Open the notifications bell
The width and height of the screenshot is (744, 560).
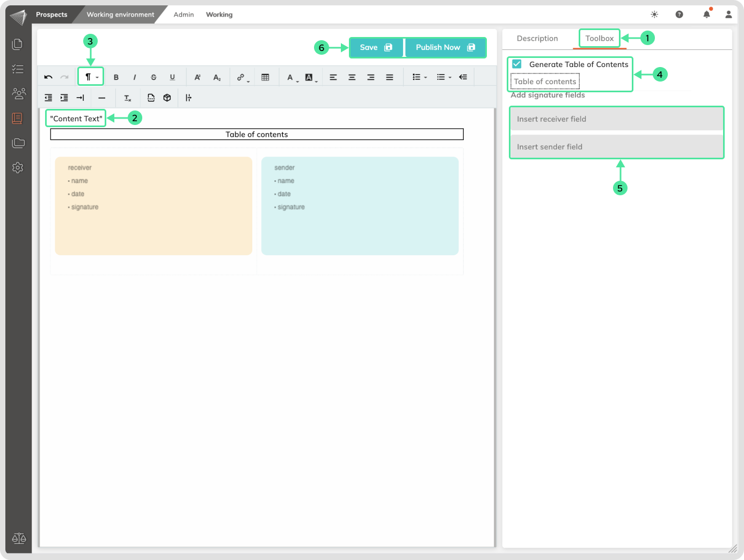[x=706, y=14]
